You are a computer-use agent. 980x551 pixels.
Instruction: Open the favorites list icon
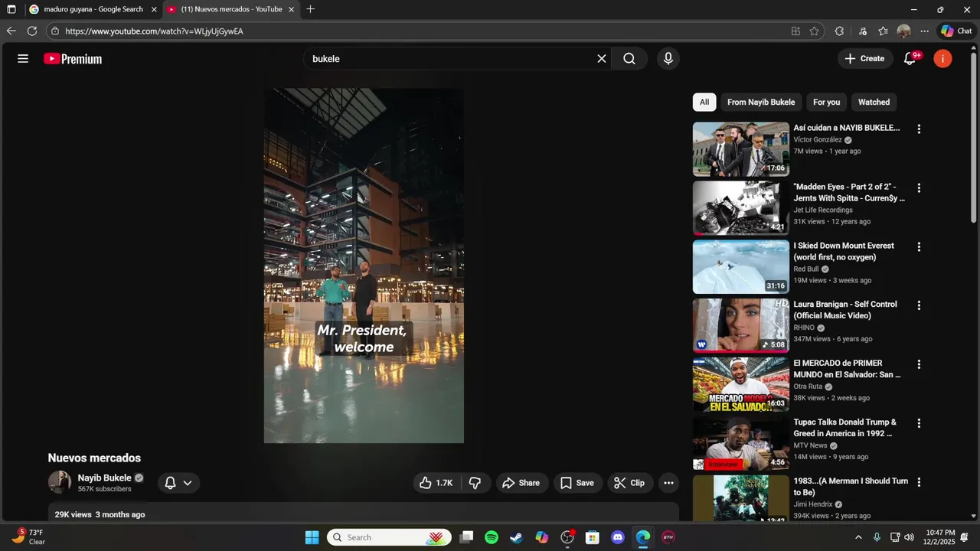click(x=883, y=31)
